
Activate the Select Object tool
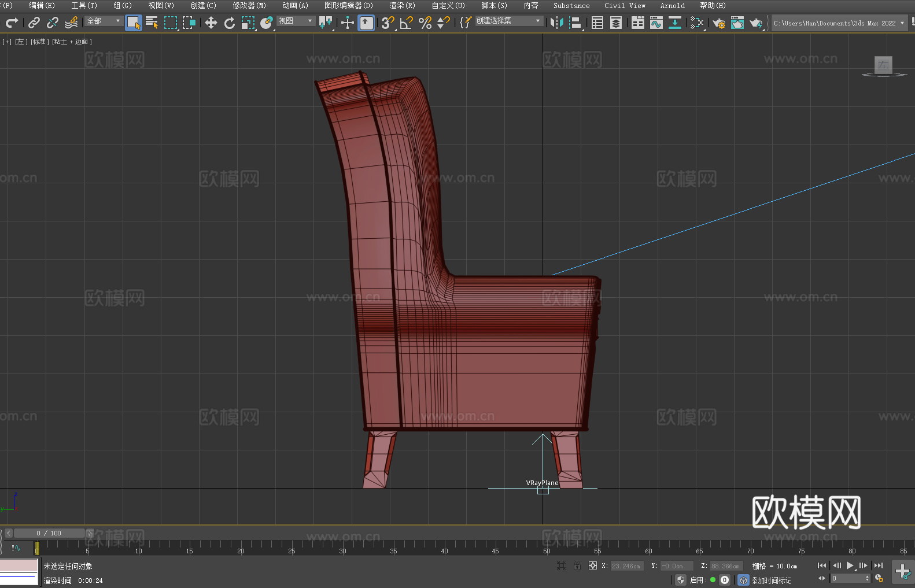[133, 23]
